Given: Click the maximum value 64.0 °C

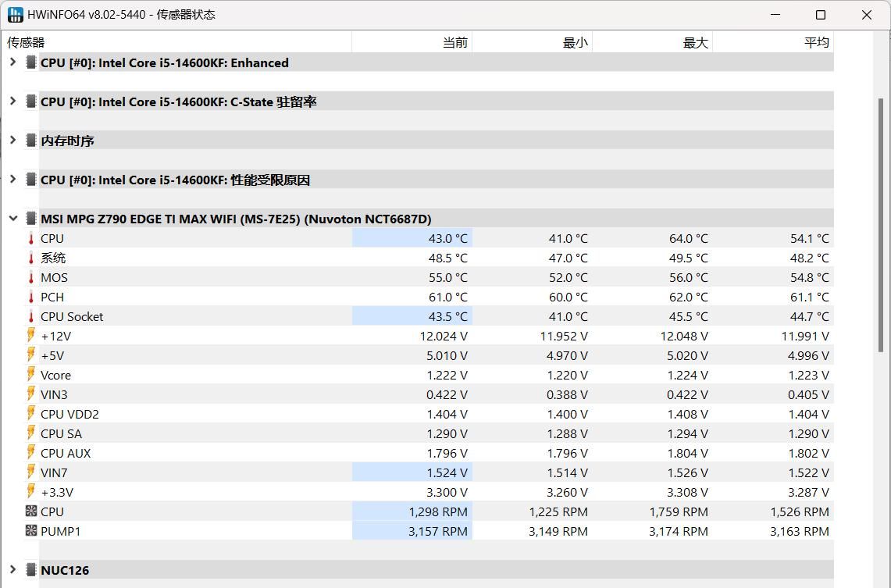Looking at the screenshot, I should (x=689, y=239).
